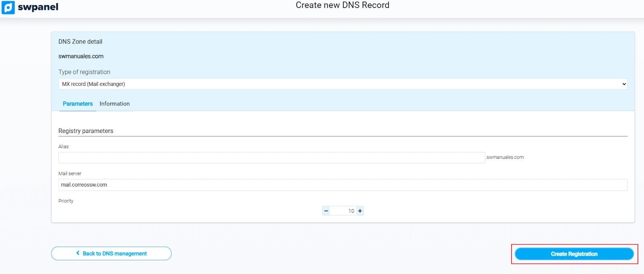This screenshot has height=274, width=644.
Task: Click the Mail server field with mail.correossw.com
Action: [x=342, y=185]
